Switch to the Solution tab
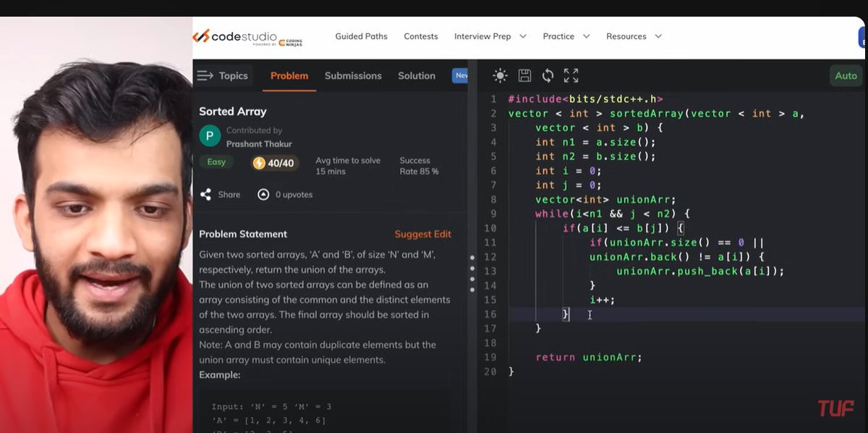This screenshot has height=433, width=868. [x=417, y=75]
